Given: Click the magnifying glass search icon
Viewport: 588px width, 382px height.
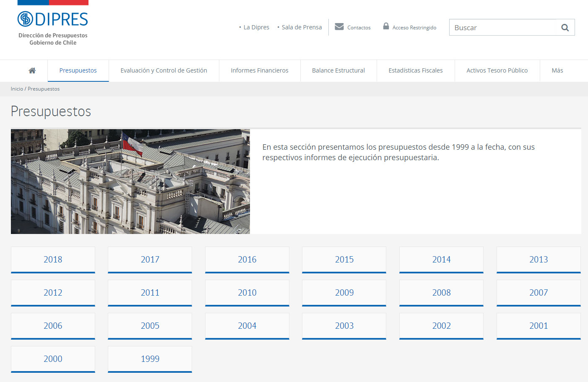Looking at the screenshot, I should pyautogui.click(x=565, y=28).
